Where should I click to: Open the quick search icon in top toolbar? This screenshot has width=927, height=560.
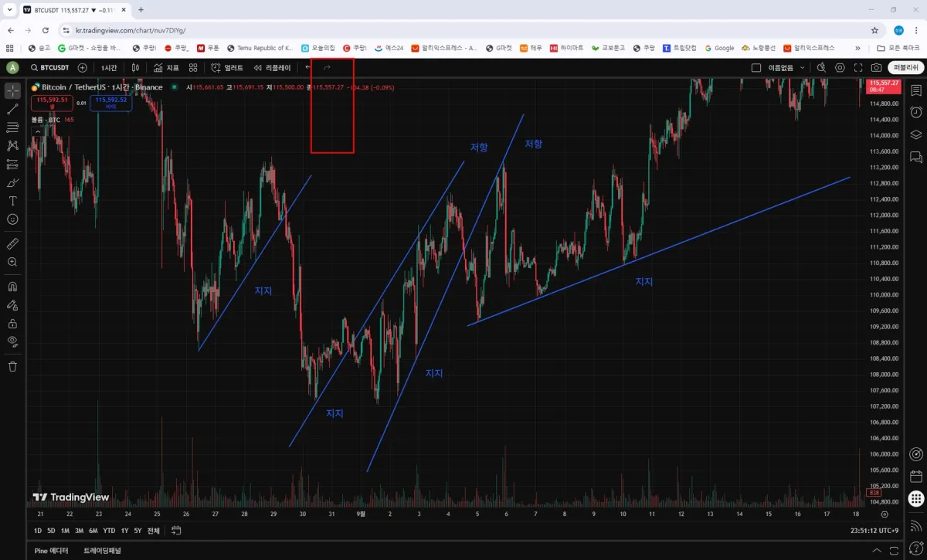tap(821, 68)
